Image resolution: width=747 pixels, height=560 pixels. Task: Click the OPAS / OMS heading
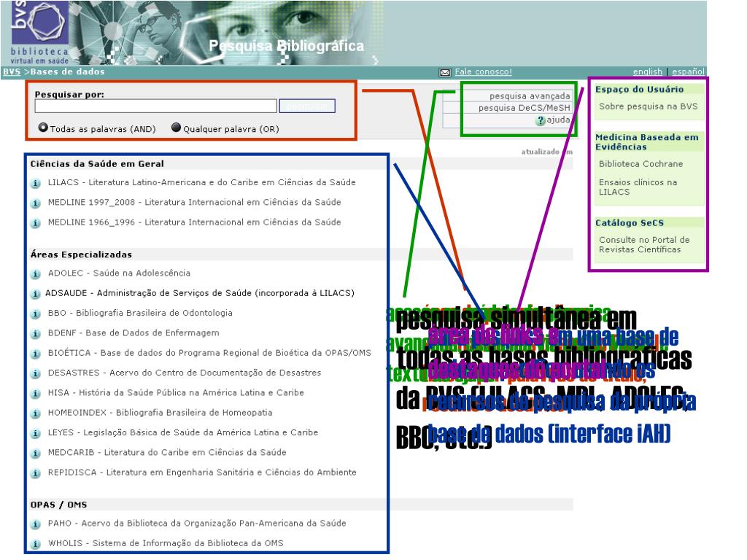(58, 505)
